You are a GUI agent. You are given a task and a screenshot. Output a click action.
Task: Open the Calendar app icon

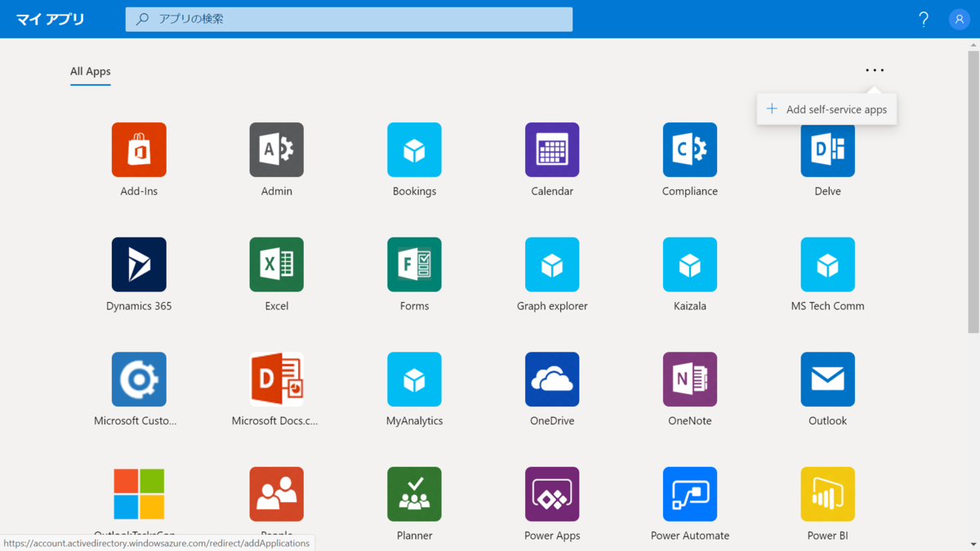552,150
